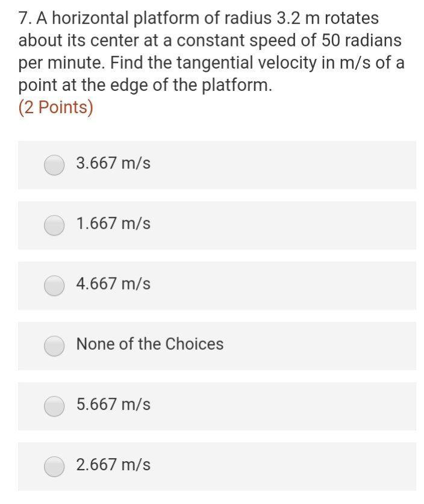Select the 3.667 m/s radio button

(x=54, y=165)
